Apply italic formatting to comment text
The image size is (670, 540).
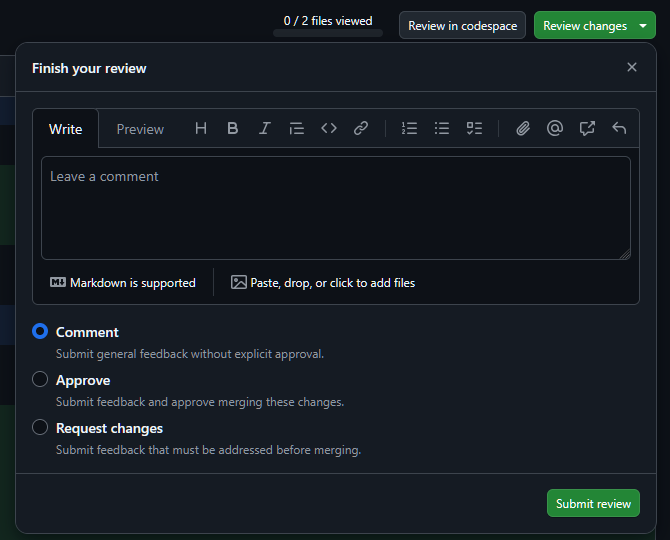point(265,128)
